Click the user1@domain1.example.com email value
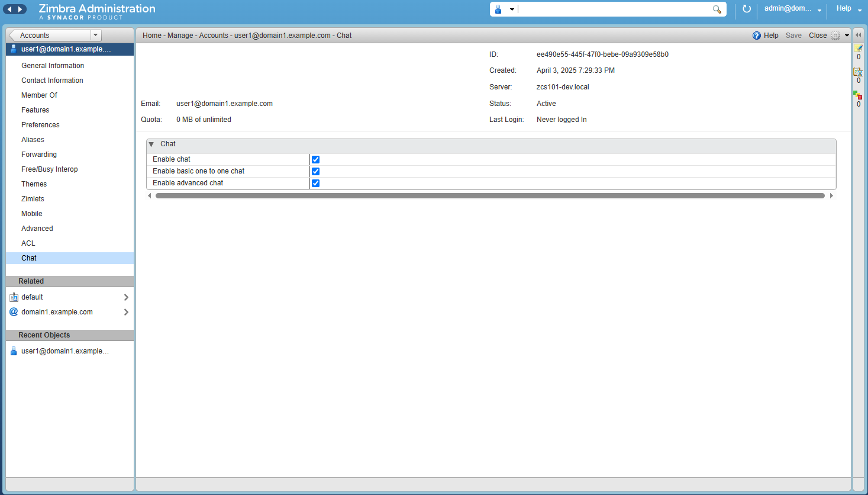 (224, 104)
